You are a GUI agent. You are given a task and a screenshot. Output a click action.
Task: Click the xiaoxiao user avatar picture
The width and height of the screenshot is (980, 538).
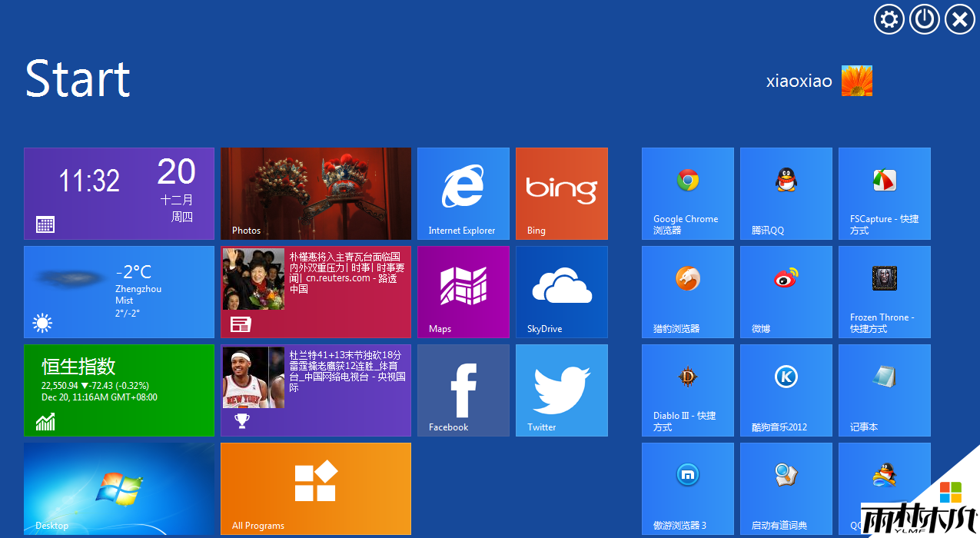click(857, 81)
